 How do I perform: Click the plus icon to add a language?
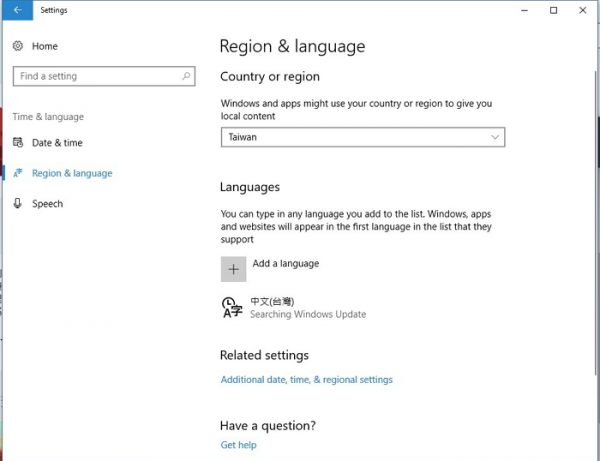point(233,269)
